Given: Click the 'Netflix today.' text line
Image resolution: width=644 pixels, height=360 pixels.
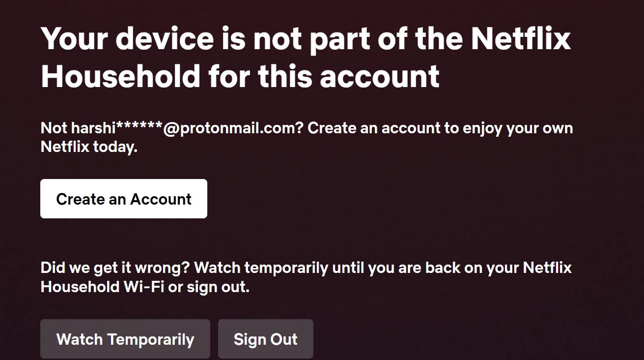Looking at the screenshot, I should click(x=89, y=147).
